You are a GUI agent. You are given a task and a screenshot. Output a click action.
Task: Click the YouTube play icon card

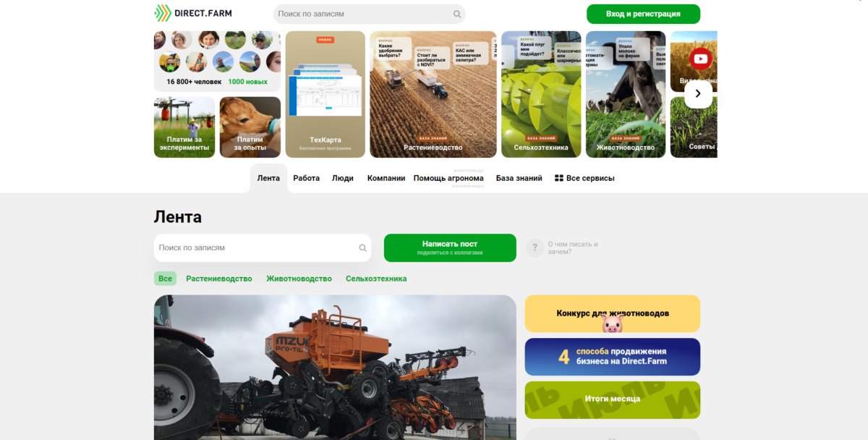(x=699, y=59)
